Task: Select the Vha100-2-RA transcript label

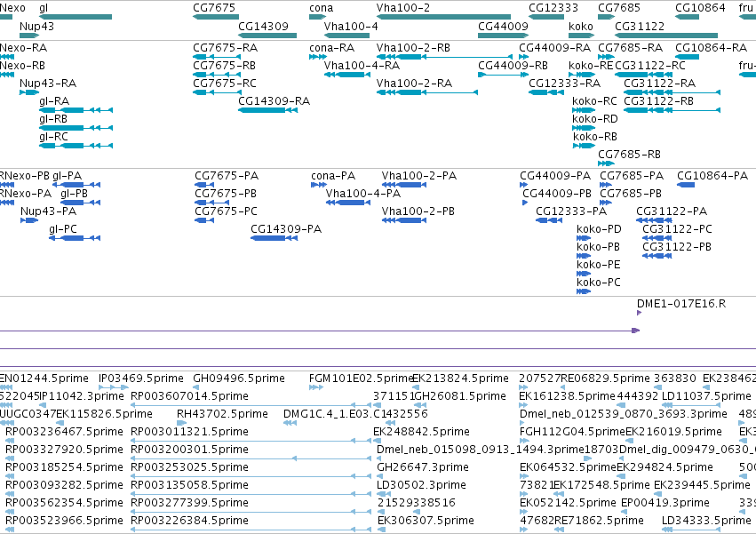Action: [414, 84]
